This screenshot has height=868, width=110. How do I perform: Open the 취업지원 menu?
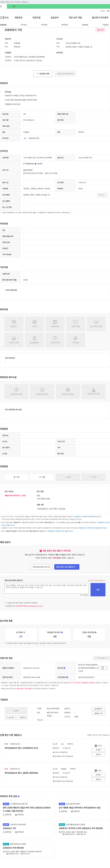37,17
